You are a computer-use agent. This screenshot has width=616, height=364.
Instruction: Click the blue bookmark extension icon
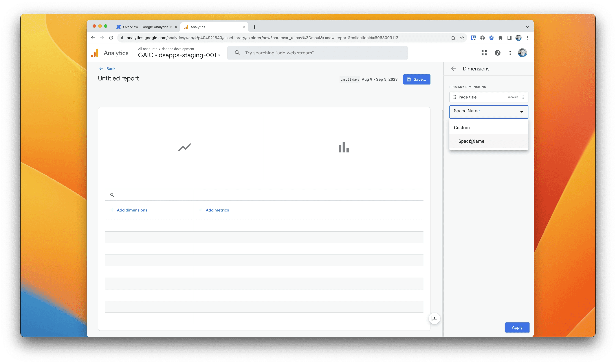tap(473, 38)
